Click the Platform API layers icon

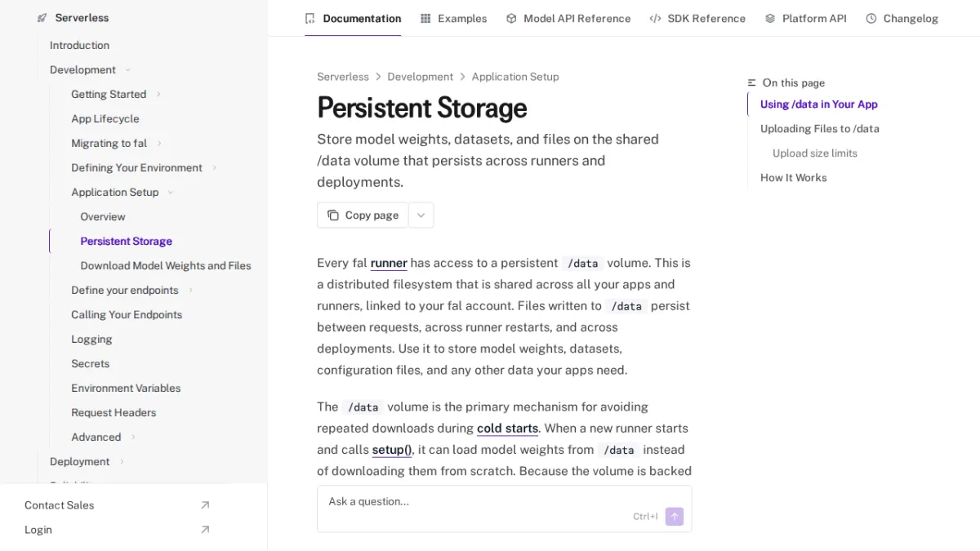coord(770,18)
